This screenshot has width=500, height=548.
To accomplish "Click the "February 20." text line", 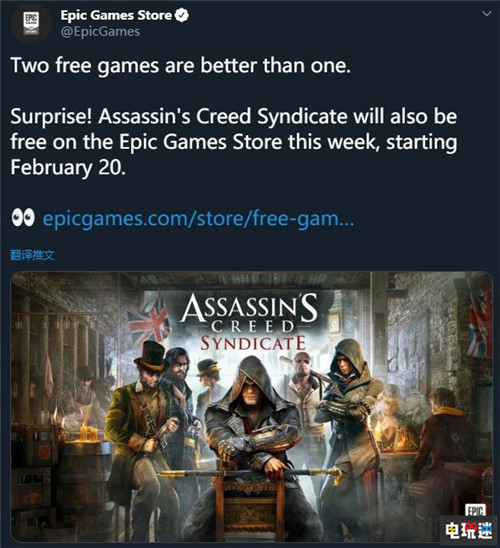I will (68, 167).
